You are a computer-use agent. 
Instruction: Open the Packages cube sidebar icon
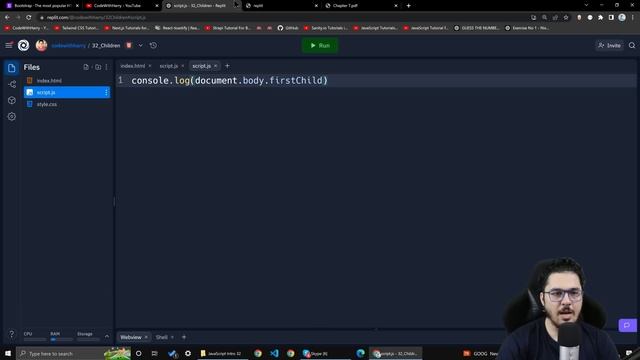[11, 100]
